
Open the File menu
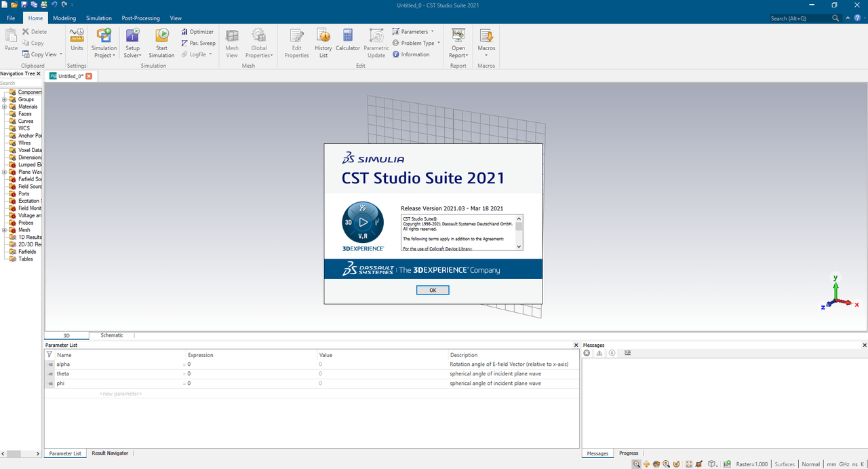point(11,18)
